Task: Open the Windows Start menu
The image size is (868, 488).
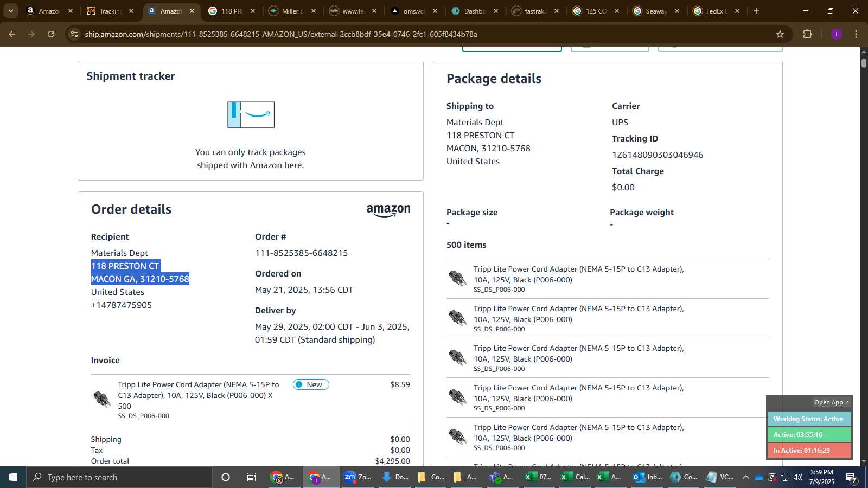Action: (x=13, y=477)
